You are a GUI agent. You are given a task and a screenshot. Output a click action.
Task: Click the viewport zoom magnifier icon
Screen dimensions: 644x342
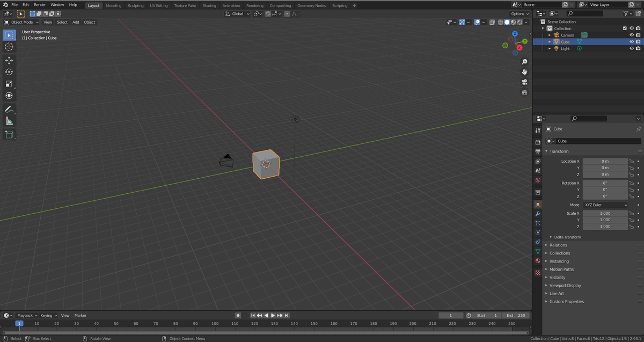pos(524,62)
